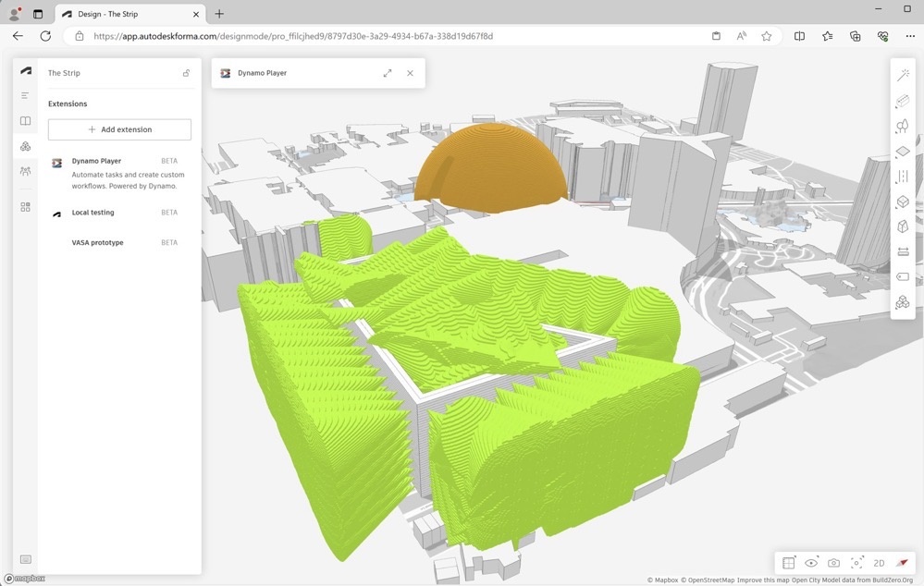Select the tree vegetation tool

tap(903, 127)
